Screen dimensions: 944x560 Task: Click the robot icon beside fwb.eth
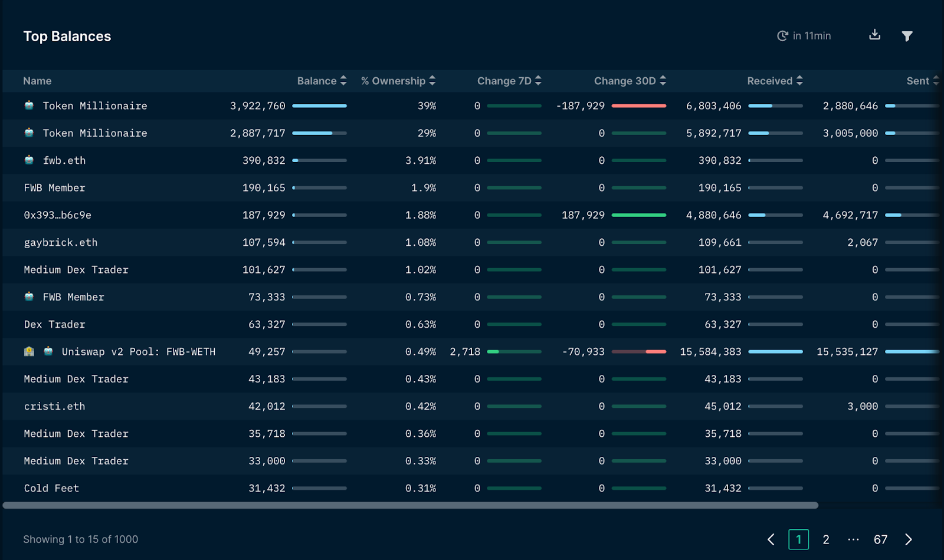(29, 160)
